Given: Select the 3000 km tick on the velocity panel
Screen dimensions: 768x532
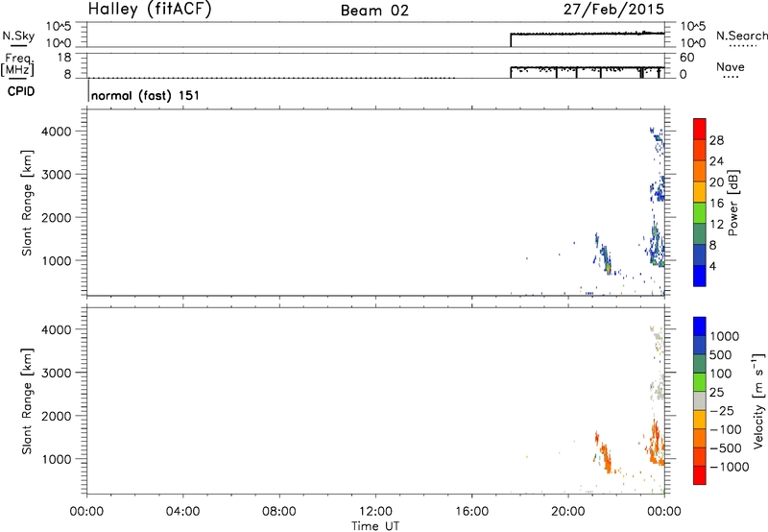Looking at the screenshot, I should pos(56,373).
